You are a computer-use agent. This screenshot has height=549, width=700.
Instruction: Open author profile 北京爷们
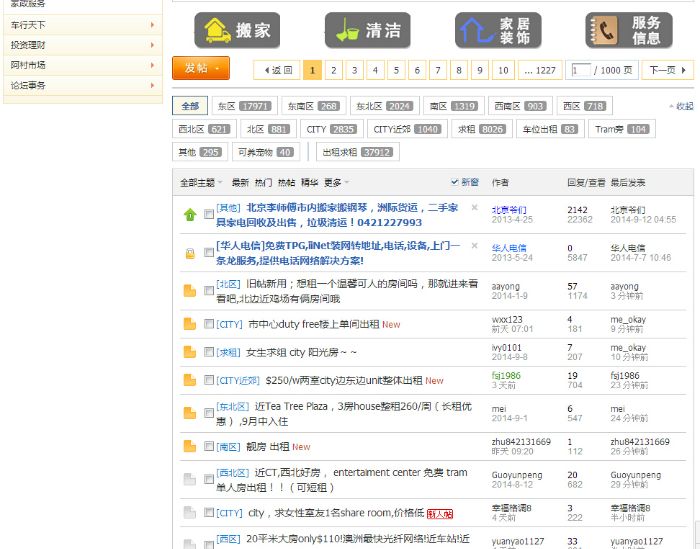coord(509,210)
